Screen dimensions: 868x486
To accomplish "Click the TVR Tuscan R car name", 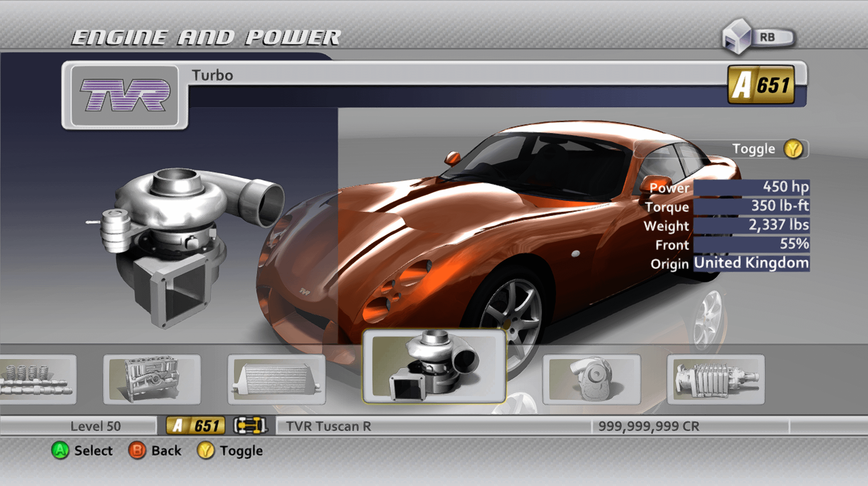I will (329, 426).
